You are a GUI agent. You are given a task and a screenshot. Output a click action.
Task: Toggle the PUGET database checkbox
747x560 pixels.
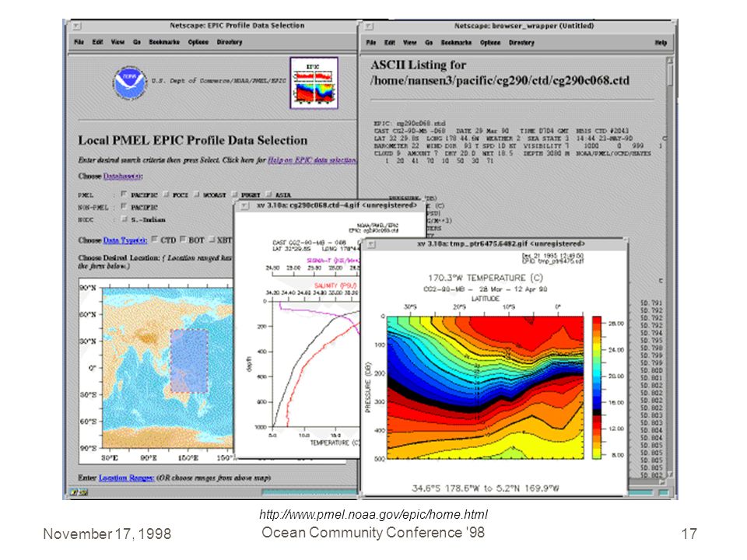[x=235, y=194]
